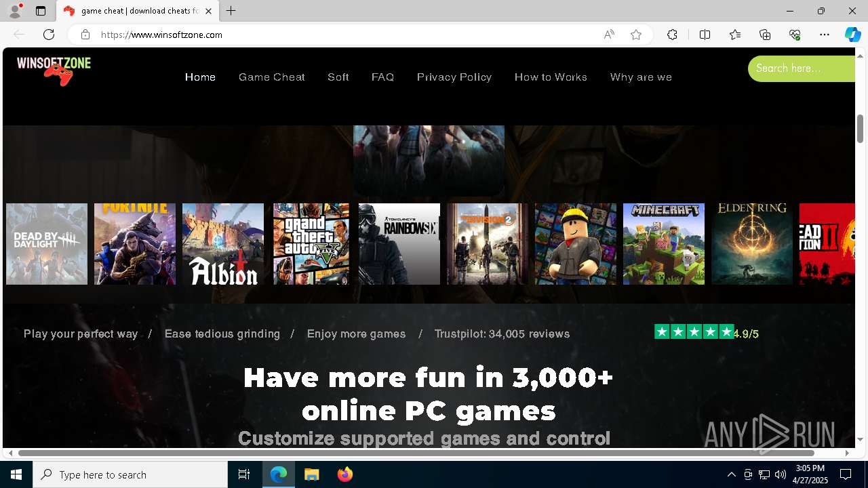Screen dimensions: 868x488
Task: Open the tab actions menu icon
Action: (41, 11)
